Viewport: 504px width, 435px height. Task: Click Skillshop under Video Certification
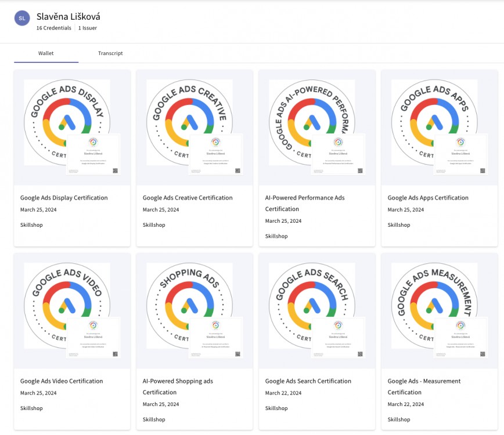pos(31,408)
